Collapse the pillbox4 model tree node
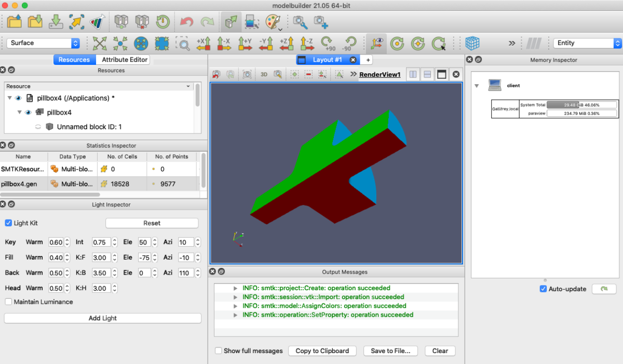Image resolution: width=623 pixels, height=364 pixels. tap(20, 112)
